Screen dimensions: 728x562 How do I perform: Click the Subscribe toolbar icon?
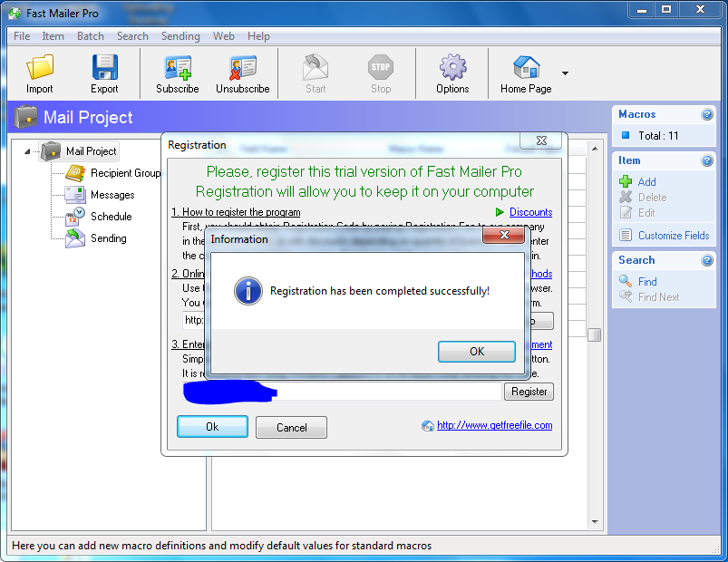pyautogui.click(x=178, y=68)
